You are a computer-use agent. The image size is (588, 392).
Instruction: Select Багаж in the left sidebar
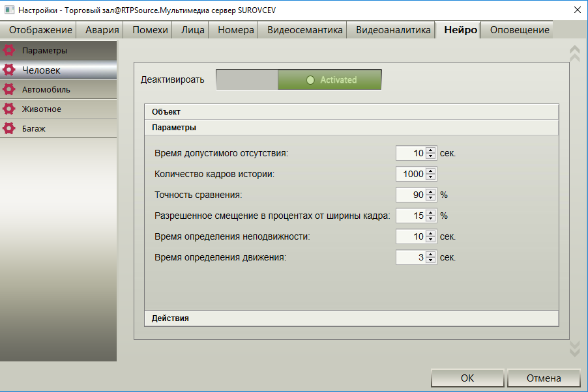58,128
